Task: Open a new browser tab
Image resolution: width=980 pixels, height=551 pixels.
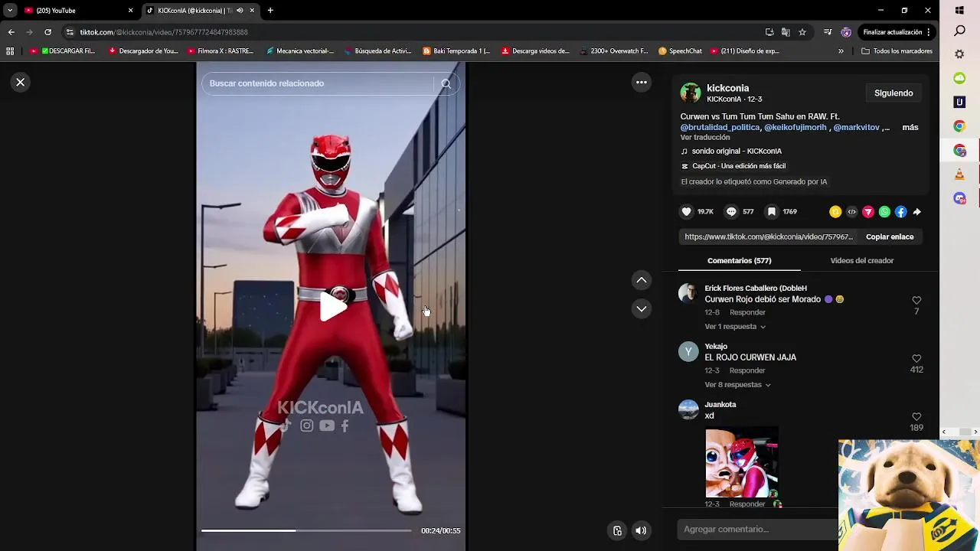Action: point(270,11)
